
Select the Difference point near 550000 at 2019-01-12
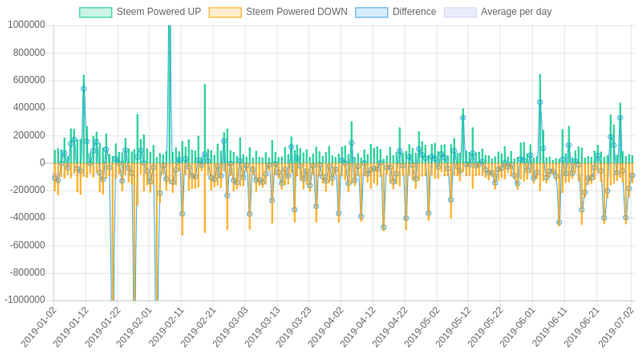coord(84,89)
